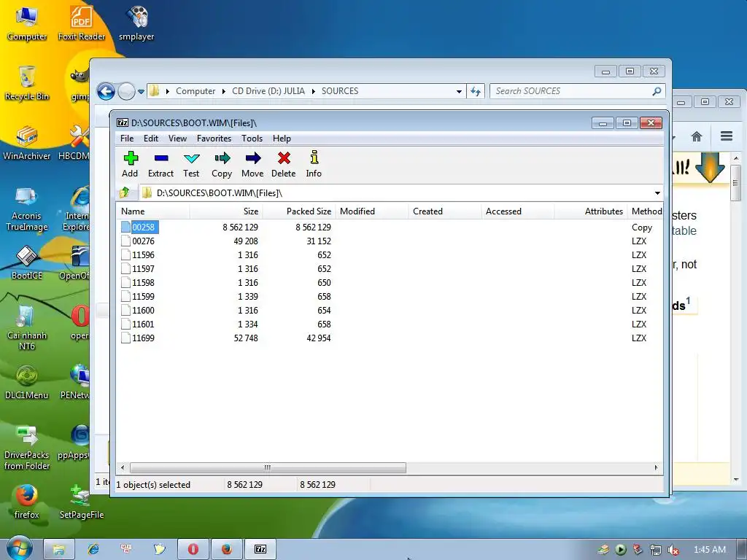Open the browser hamburger menu
The width and height of the screenshot is (747, 560).
coord(727,136)
